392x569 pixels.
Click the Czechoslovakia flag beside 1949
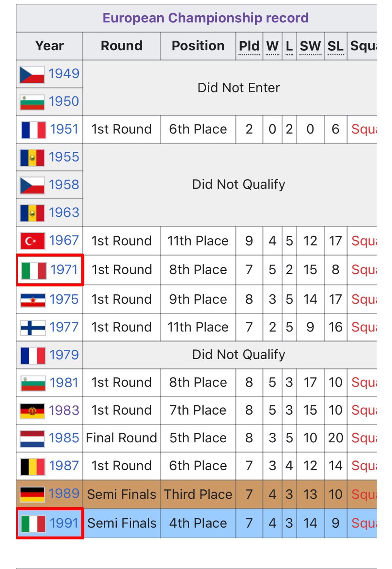[32, 74]
